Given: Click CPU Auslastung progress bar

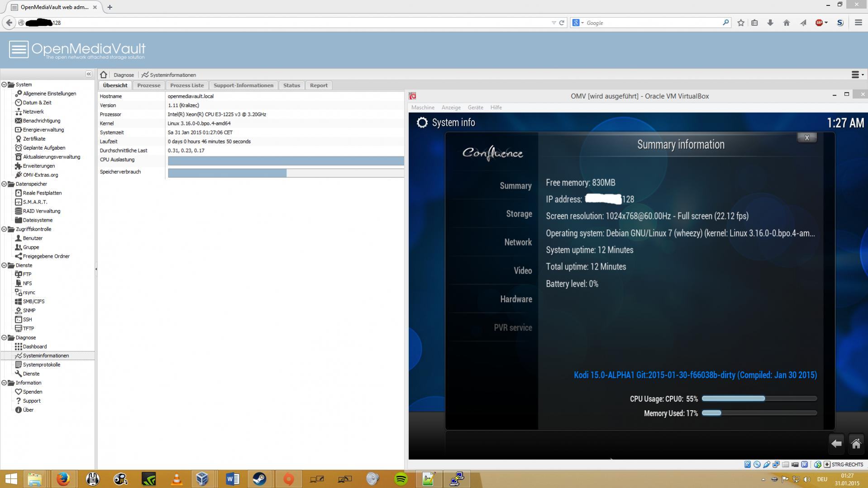Looking at the screenshot, I should pos(286,161).
